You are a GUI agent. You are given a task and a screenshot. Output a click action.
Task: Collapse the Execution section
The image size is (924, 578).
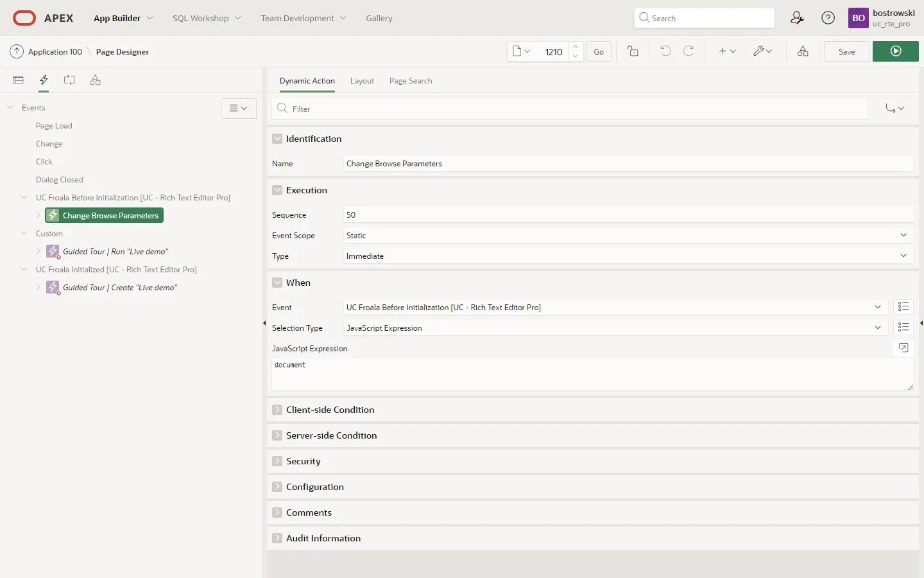pyautogui.click(x=277, y=190)
